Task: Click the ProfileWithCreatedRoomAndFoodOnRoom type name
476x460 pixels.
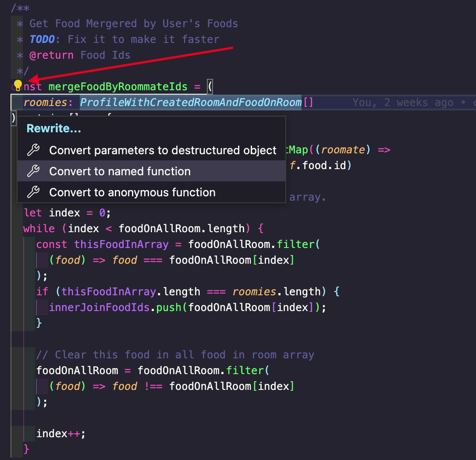Action: (x=191, y=103)
